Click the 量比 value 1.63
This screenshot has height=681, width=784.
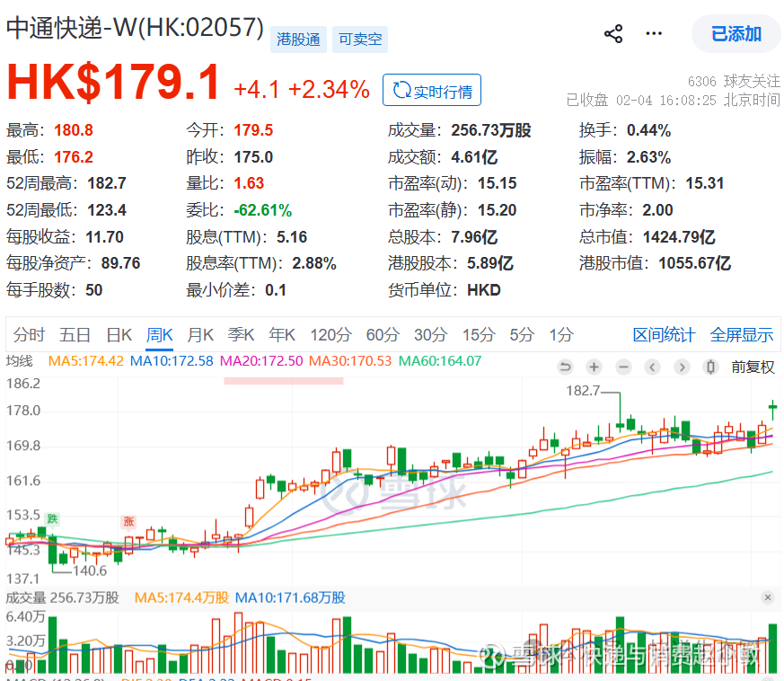click(x=249, y=183)
